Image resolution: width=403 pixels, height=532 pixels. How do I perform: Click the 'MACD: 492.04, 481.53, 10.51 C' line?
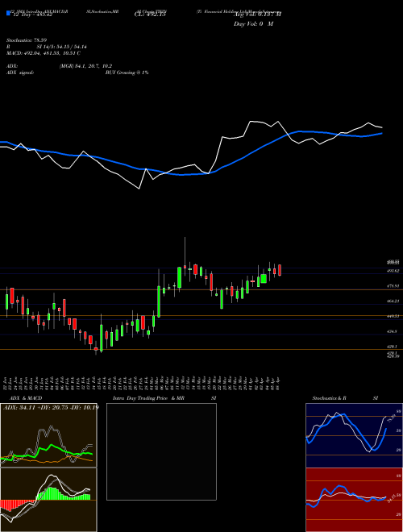tap(43, 53)
